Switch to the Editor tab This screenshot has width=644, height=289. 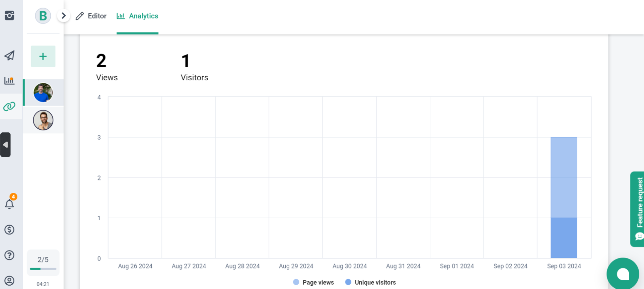tap(91, 16)
